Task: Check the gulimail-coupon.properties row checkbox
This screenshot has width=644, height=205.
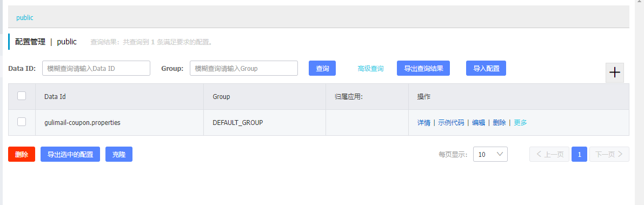Action: coord(22,122)
